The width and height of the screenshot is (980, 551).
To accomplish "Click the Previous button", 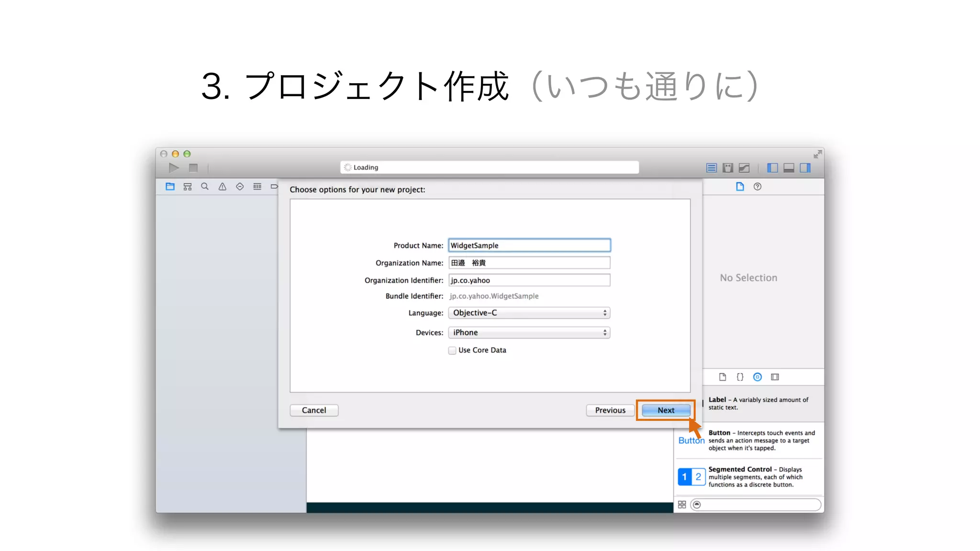I will (610, 410).
